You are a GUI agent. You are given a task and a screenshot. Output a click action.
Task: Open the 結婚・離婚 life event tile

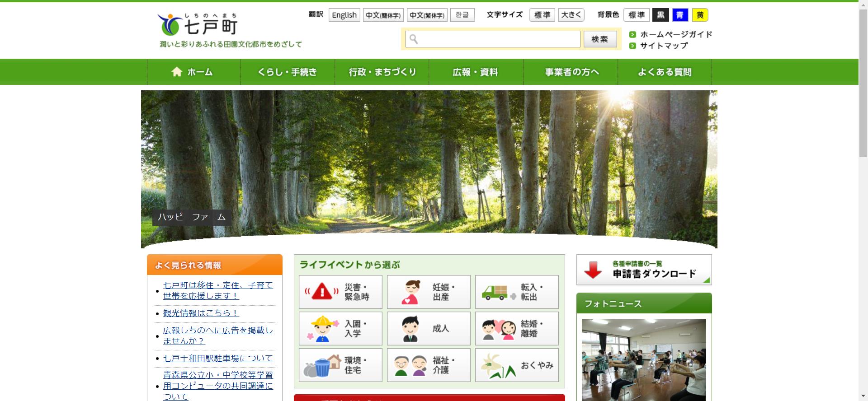(x=517, y=329)
